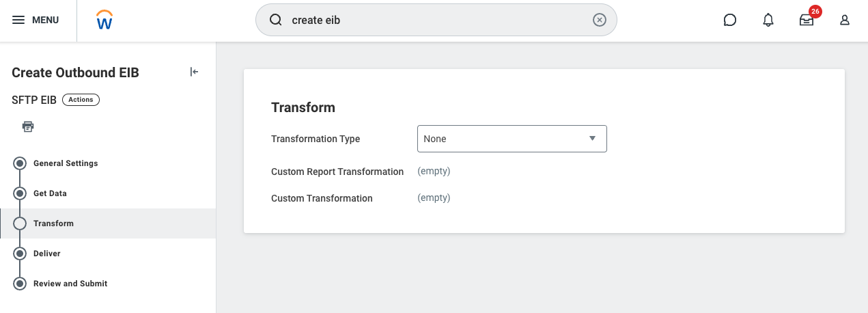This screenshot has width=868, height=313.
Task: Go to the Review and Submit step
Action: tap(70, 284)
